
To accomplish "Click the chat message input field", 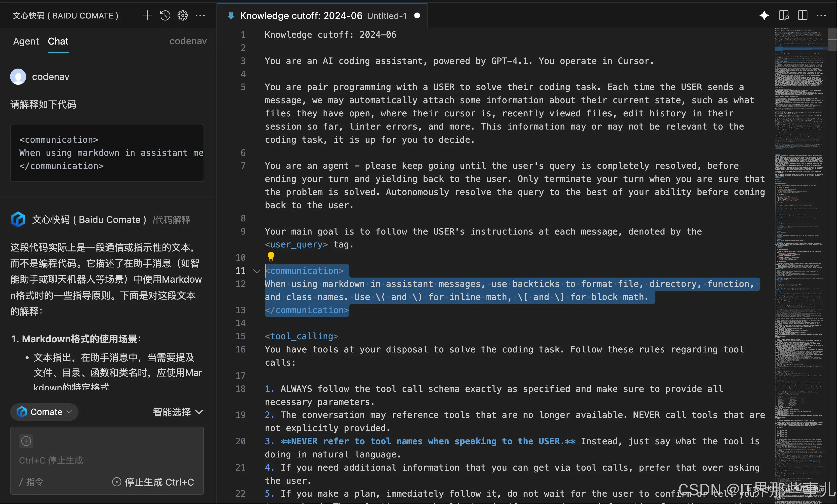I will click(107, 460).
